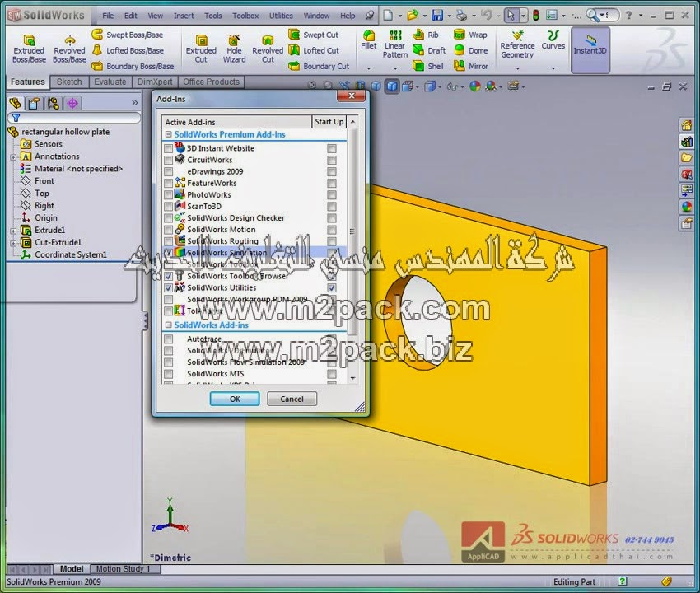700x593 pixels.
Task: Enable the Autotrace add-in checkbox
Action: click(168, 339)
